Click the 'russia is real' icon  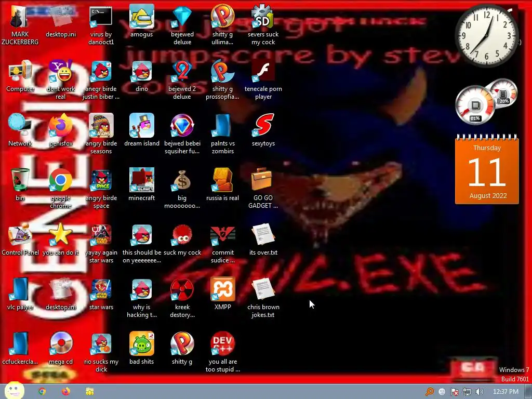click(x=222, y=185)
